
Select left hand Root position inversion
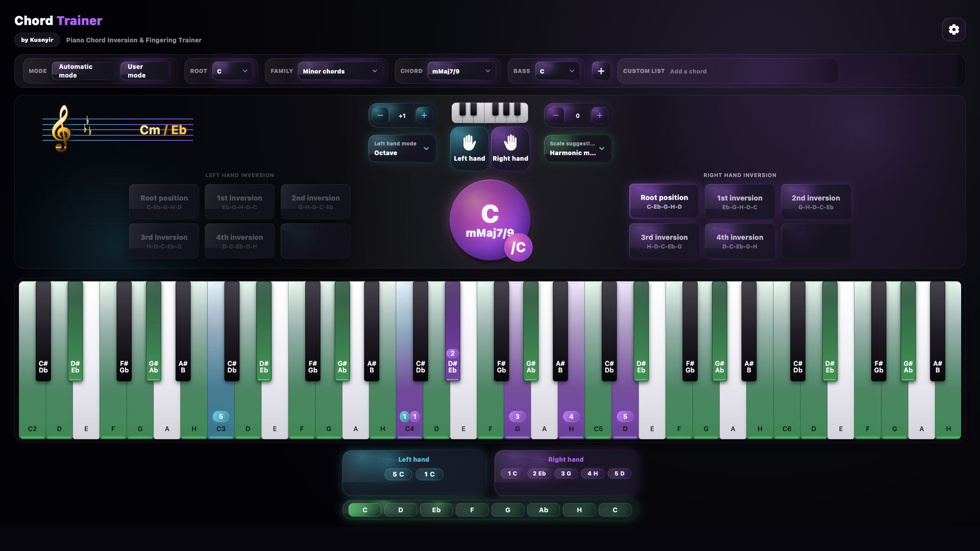point(164,202)
